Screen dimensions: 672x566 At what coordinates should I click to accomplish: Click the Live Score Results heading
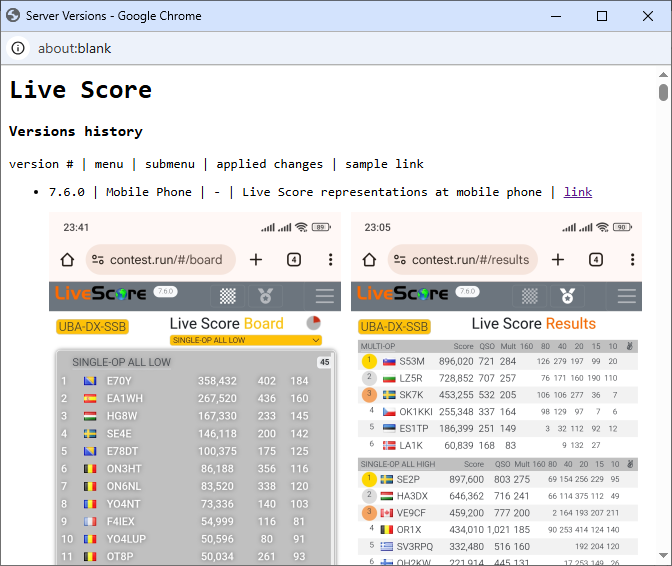tap(534, 323)
